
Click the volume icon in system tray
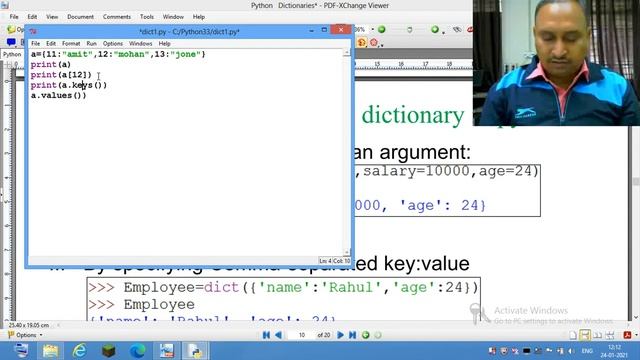pos(571,351)
